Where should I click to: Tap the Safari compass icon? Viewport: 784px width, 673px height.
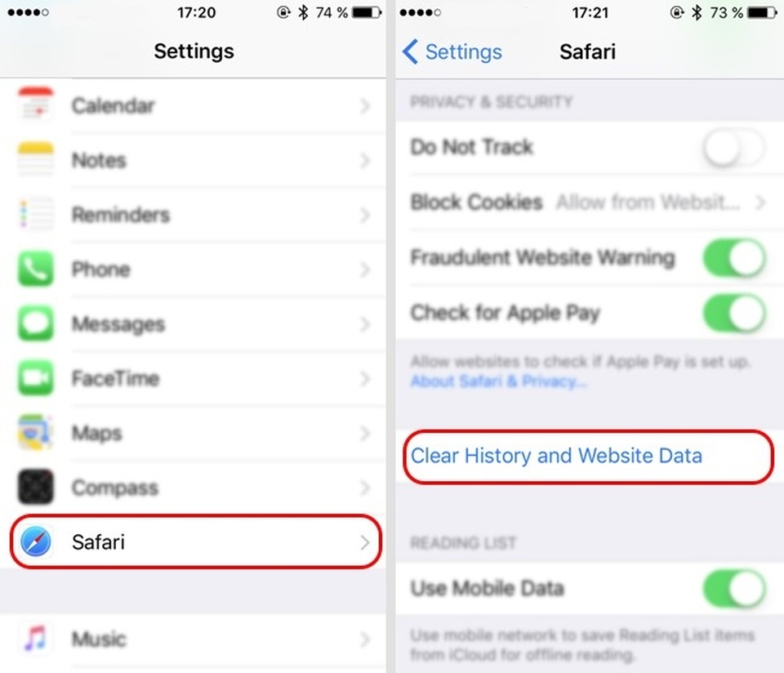pyautogui.click(x=35, y=542)
